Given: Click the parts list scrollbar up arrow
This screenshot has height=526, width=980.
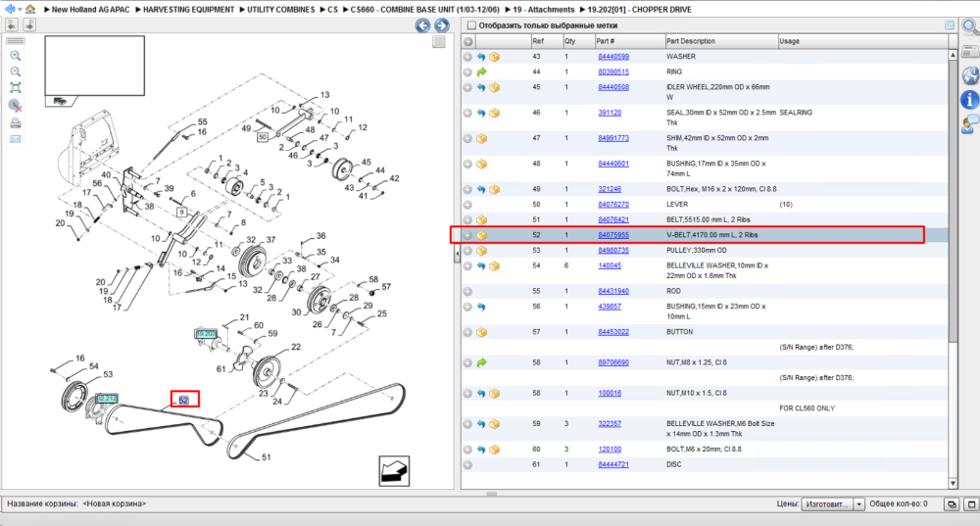Looking at the screenshot, I should point(953,54).
